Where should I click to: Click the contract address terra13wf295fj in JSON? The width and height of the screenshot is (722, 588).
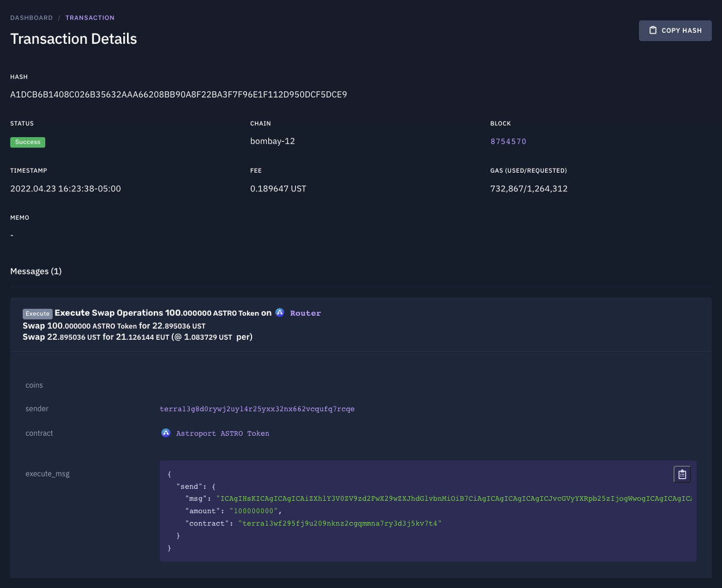340,524
